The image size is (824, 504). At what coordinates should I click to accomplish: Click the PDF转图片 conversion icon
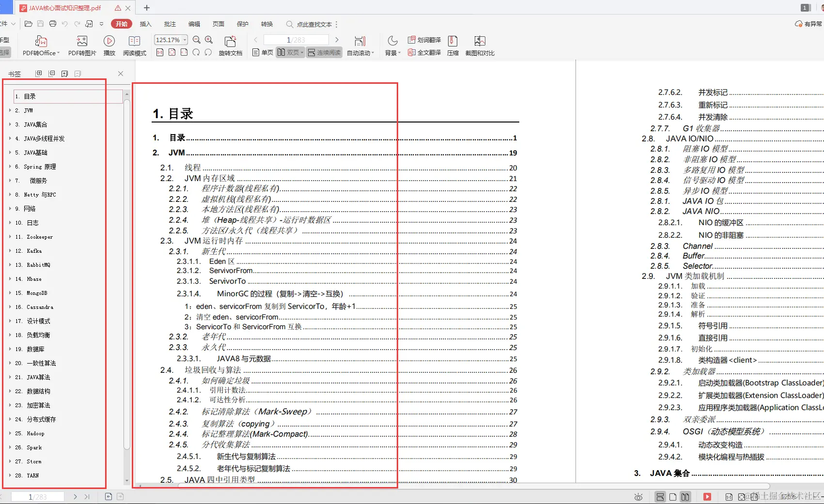pyautogui.click(x=81, y=45)
